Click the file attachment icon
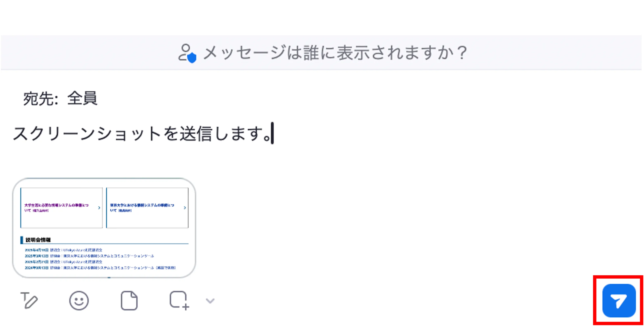 pos(129,301)
